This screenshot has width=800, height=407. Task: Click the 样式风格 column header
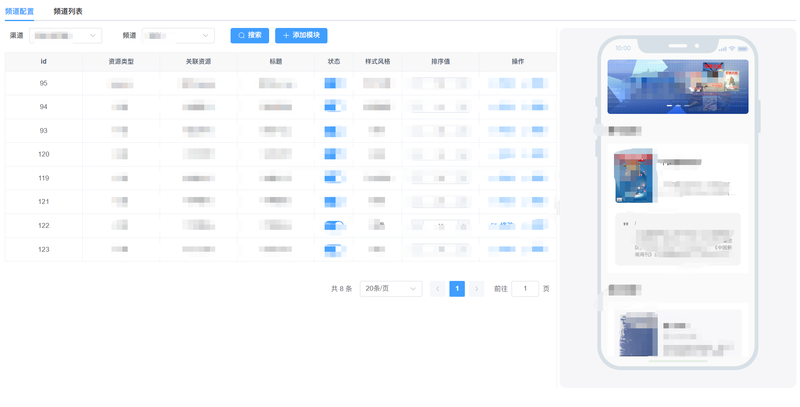click(378, 61)
